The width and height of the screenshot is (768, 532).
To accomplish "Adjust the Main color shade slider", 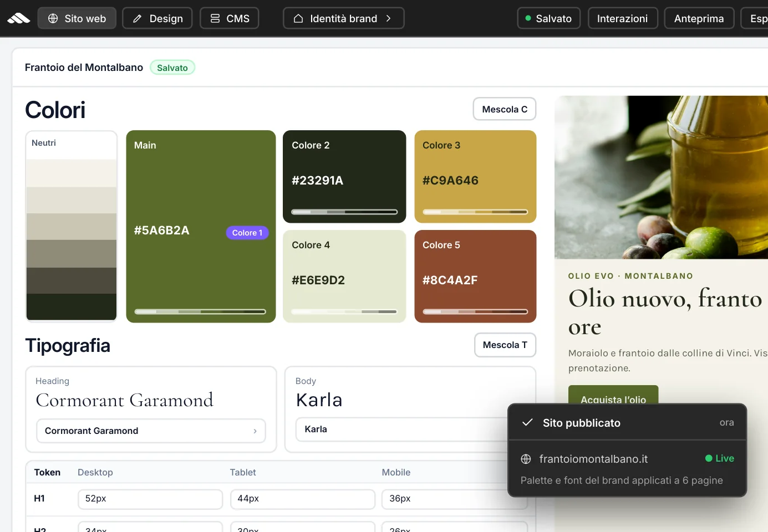I will click(200, 311).
